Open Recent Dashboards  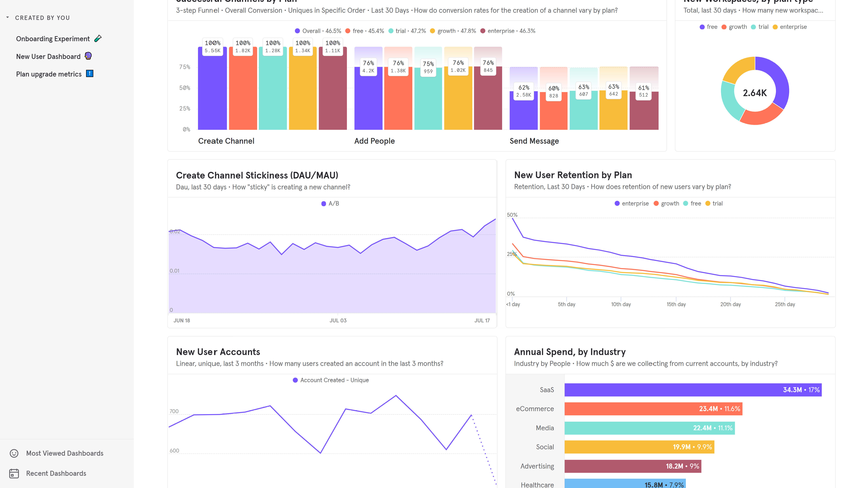pos(56,474)
